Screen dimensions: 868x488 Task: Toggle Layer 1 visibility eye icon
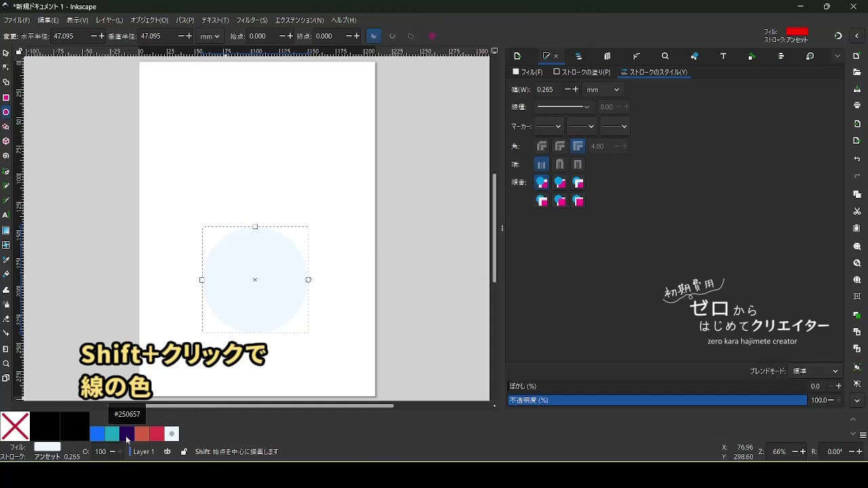(x=167, y=451)
